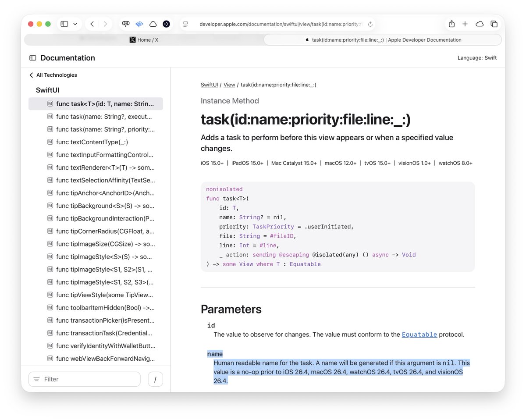526x420 pixels.
Task: Open func task(name: String?, execut... row
Action: click(x=96, y=117)
